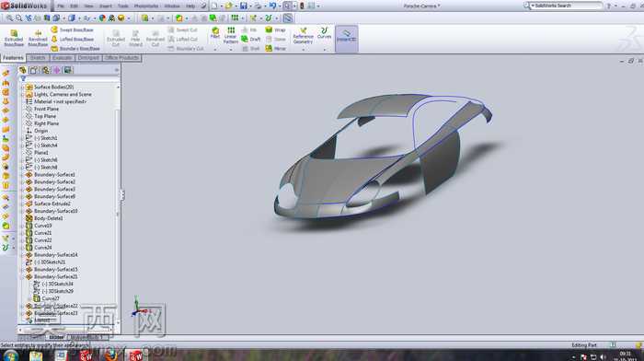Expand the Linear Pattern dropdown arrow
Viewport: 644px width, 361px height.
231,50
